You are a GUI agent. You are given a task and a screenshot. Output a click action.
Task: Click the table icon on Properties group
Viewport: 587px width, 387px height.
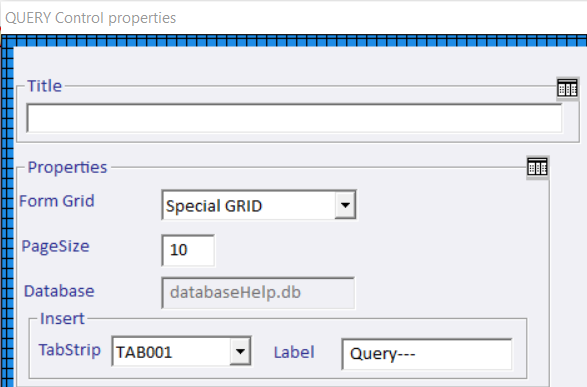point(537,167)
